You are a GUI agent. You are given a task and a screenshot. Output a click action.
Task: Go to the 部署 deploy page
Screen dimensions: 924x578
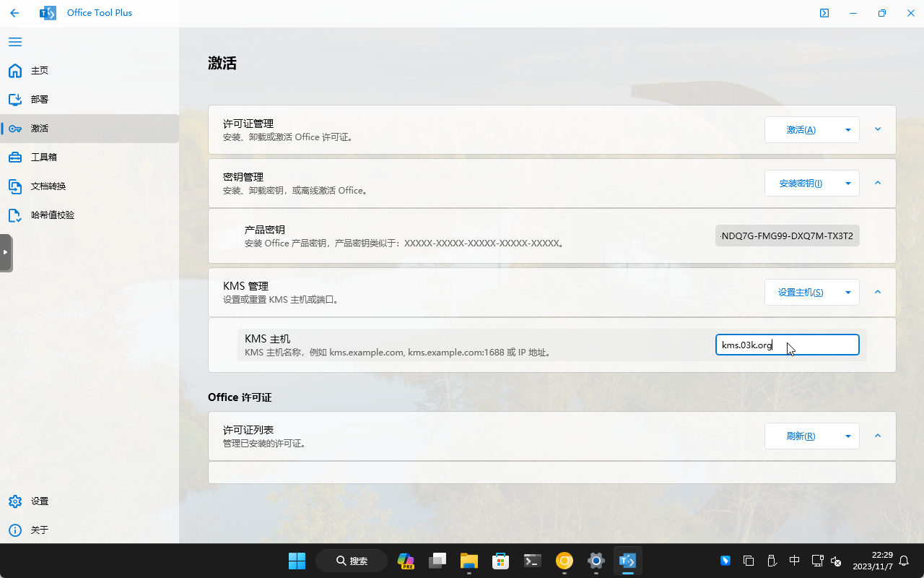[40, 100]
